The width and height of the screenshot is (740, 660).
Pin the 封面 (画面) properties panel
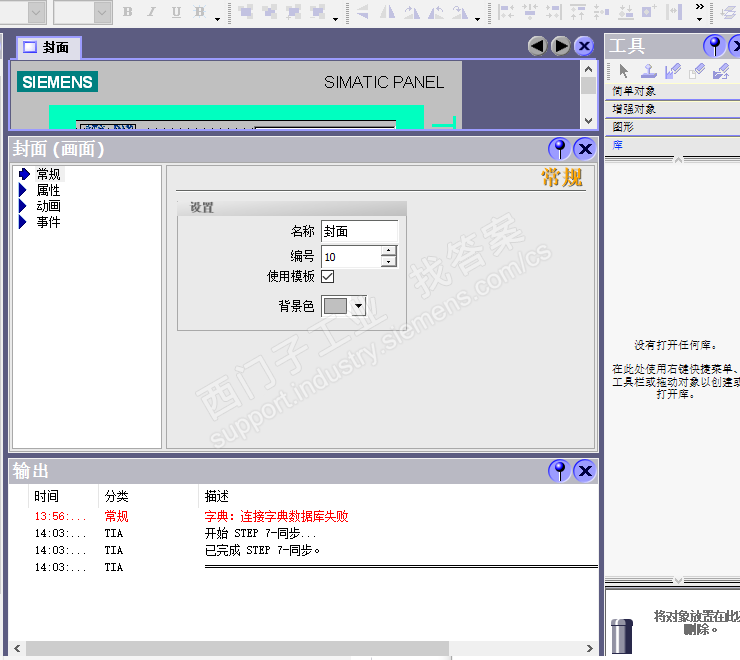560,149
